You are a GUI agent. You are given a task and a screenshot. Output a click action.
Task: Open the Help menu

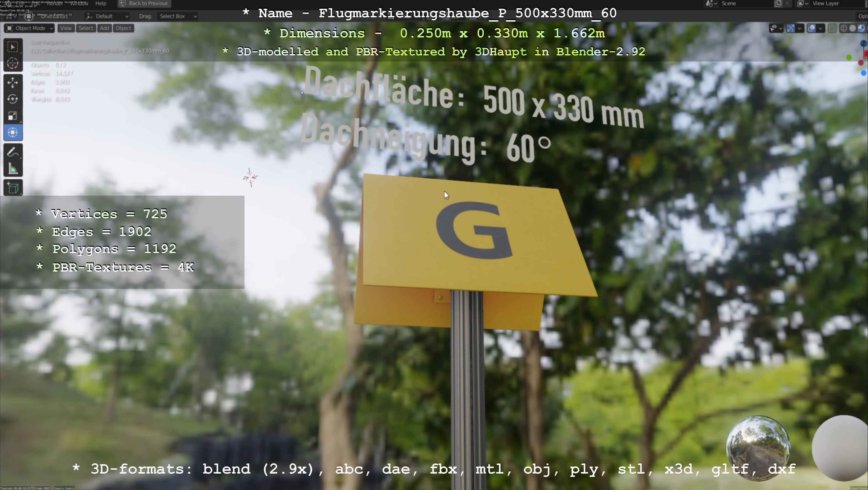(101, 3)
